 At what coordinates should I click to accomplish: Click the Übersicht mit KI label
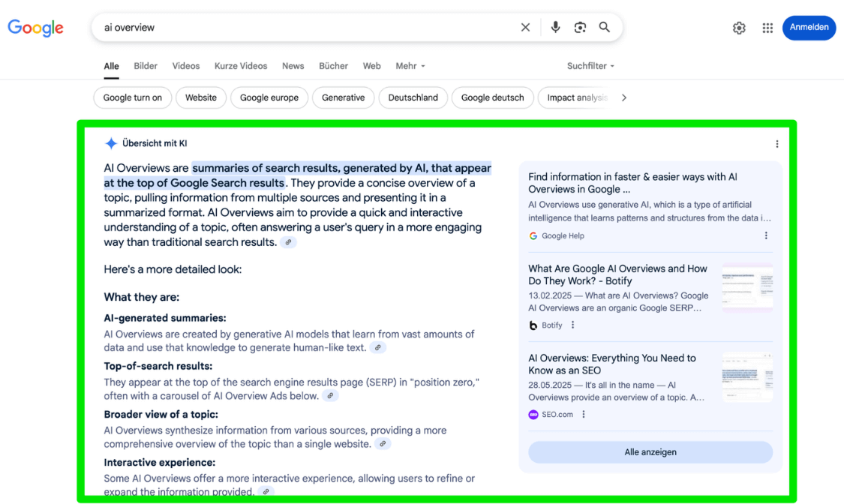coord(155,143)
